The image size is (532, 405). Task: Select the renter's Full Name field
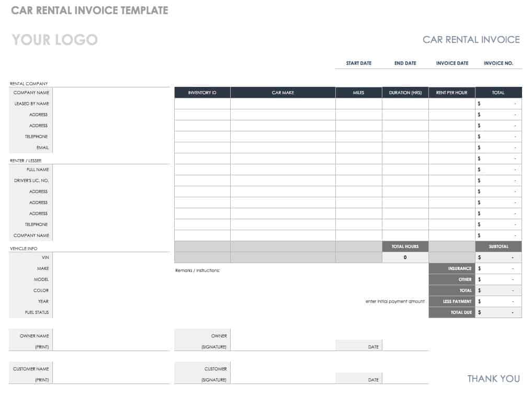(x=111, y=170)
